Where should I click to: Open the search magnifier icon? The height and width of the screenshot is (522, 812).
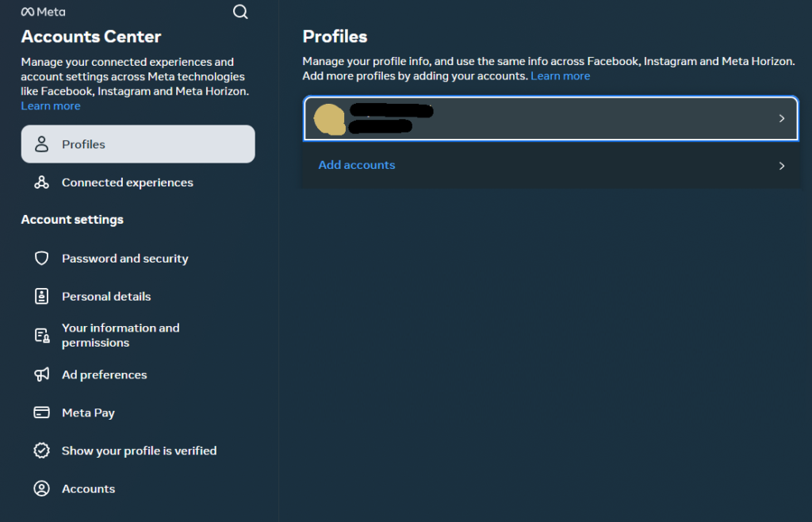coord(240,12)
